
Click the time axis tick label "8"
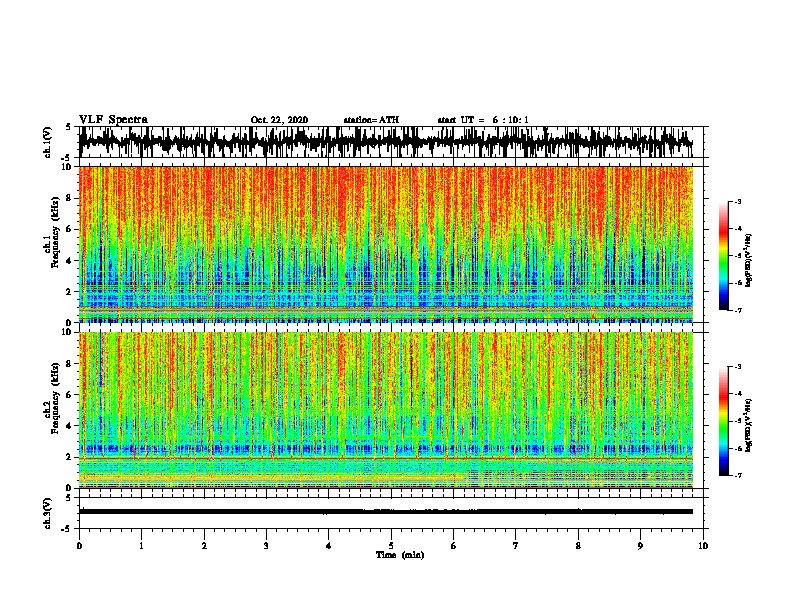[578, 546]
